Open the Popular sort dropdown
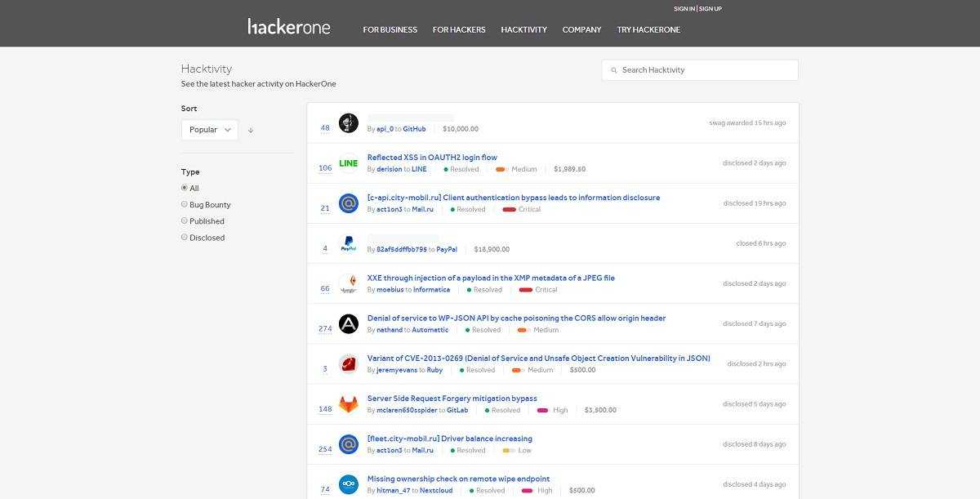The image size is (980, 499). coord(210,130)
